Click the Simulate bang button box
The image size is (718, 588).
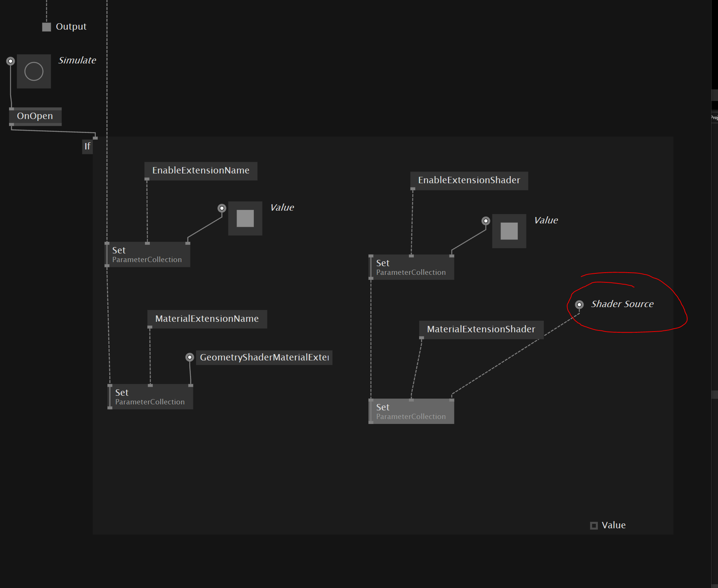pos(34,71)
